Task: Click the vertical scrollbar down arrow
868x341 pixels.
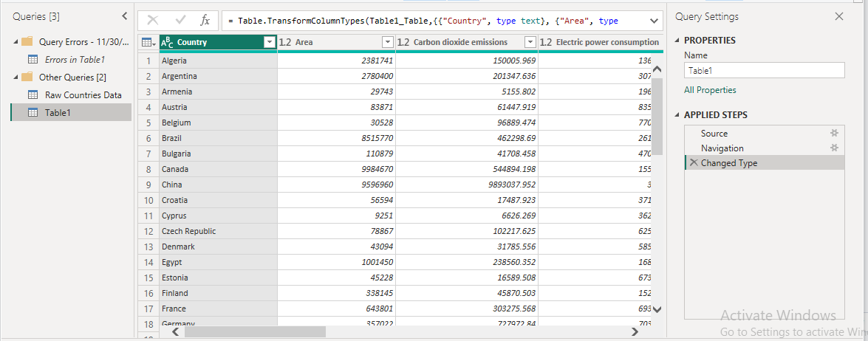Action: tap(657, 310)
